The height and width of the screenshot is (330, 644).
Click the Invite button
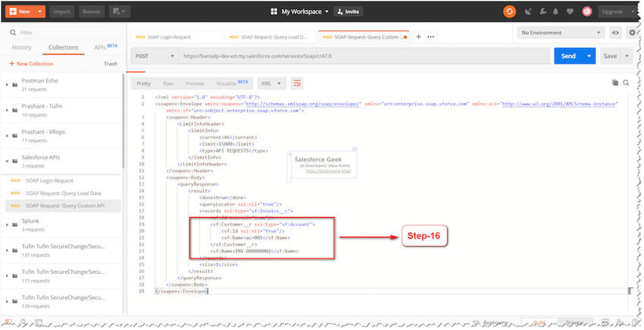pos(348,11)
